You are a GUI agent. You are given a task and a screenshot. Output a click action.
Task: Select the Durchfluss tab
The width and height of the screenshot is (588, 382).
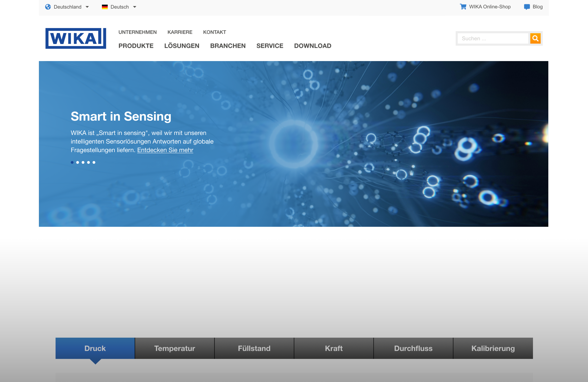(x=413, y=348)
